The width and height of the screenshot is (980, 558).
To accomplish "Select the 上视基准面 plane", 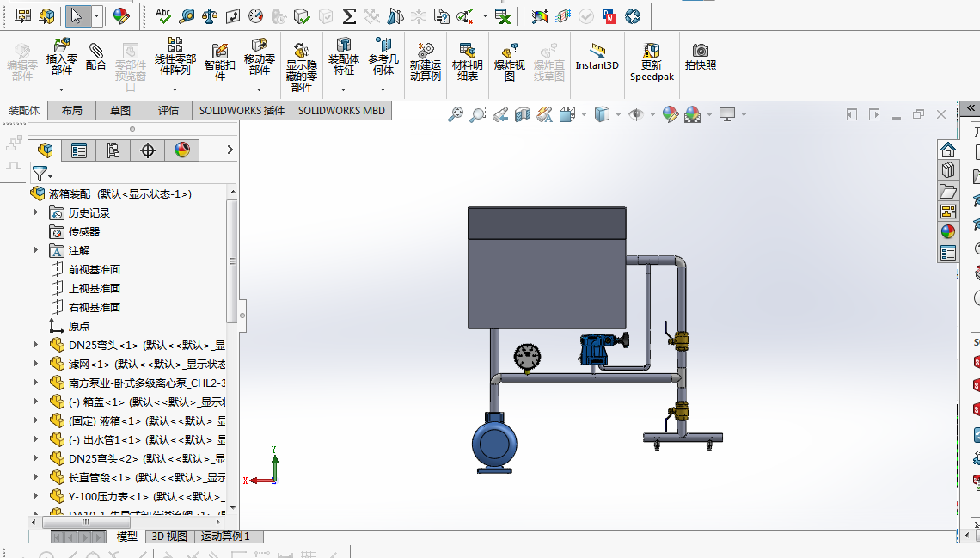I will (x=95, y=288).
